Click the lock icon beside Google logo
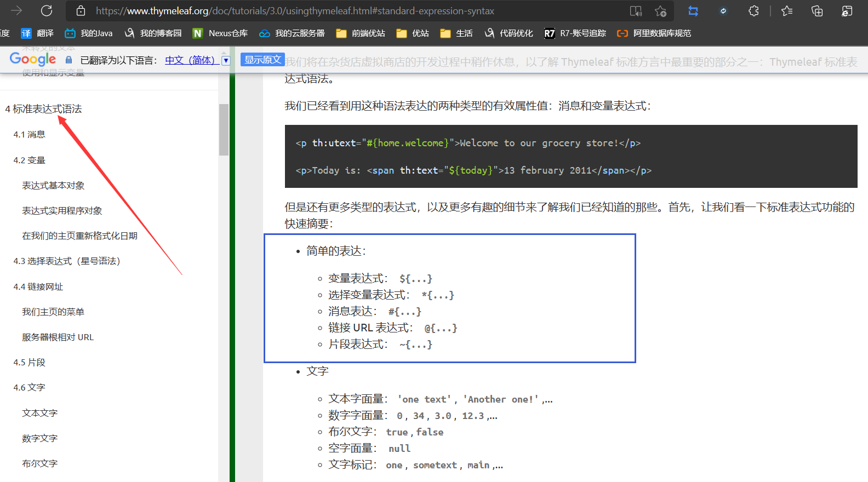 coord(68,60)
